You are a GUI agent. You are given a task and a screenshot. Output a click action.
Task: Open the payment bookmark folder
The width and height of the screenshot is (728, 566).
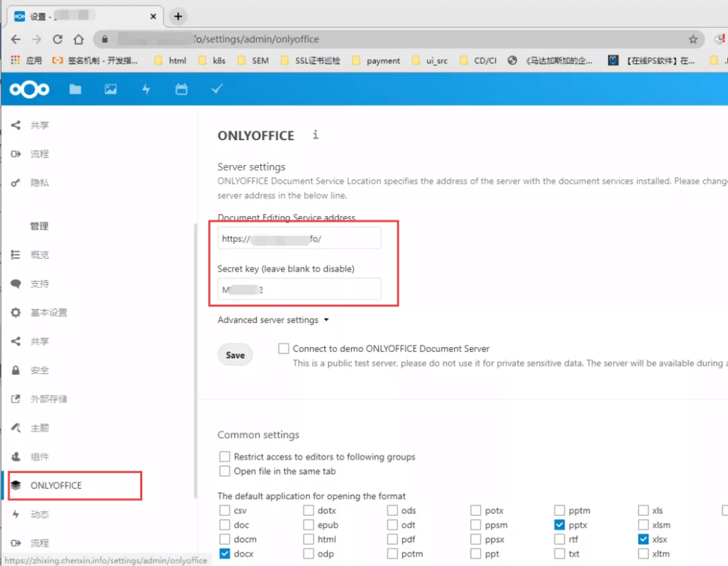coord(376,60)
